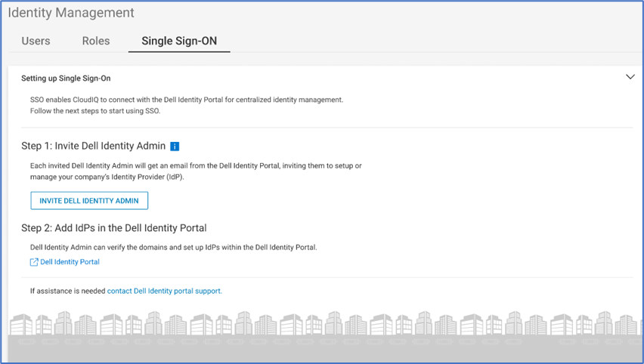Click the external-link icon before Dell Identity Portal

34,262
